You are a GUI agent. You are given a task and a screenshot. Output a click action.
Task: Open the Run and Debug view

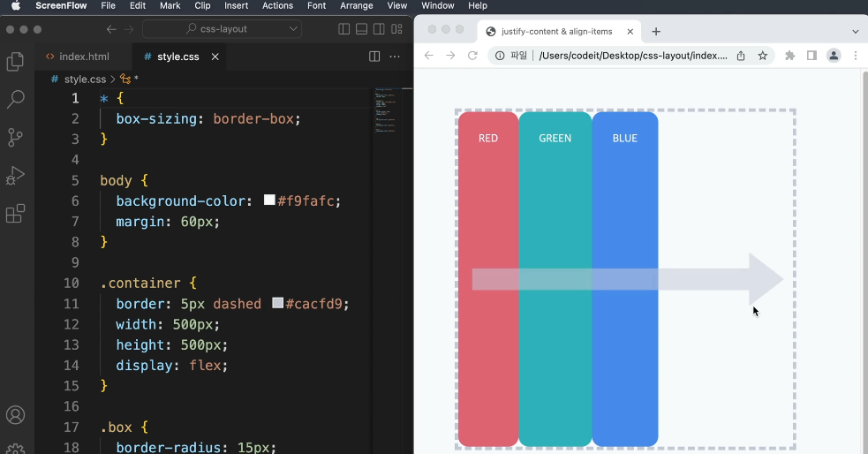(x=16, y=176)
